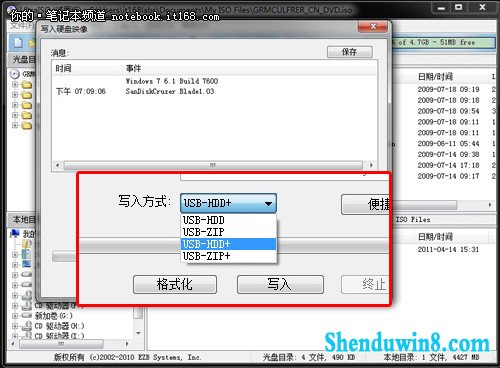Image resolution: width=500 pixels, height=368 pixels.
Task: Click upper 日期/时间 column header in ISO file list
Action: pos(435,77)
